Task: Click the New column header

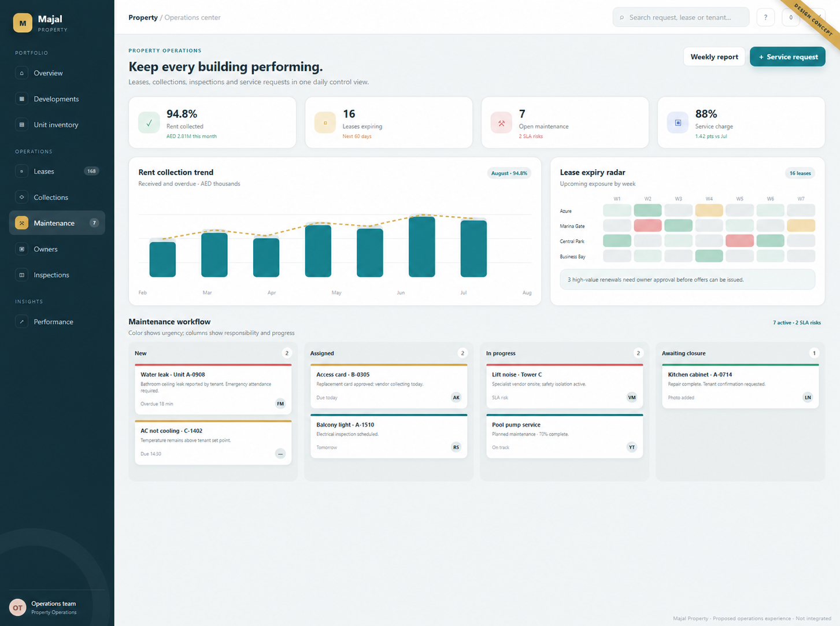Action: tap(140, 353)
